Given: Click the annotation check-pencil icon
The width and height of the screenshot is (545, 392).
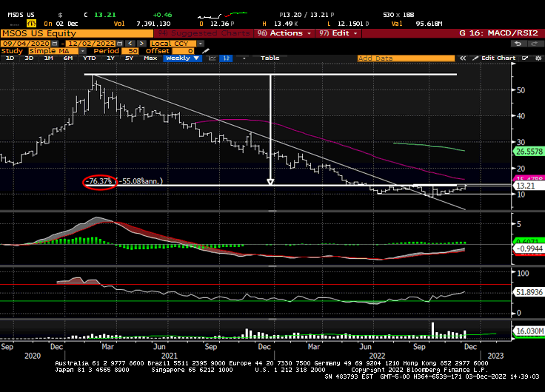Looking at the screenshot, I should [x=526, y=58].
